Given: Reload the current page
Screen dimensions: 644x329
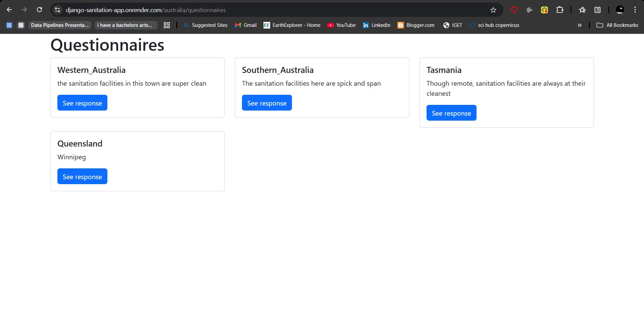Looking at the screenshot, I should click(x=40, y=10).
